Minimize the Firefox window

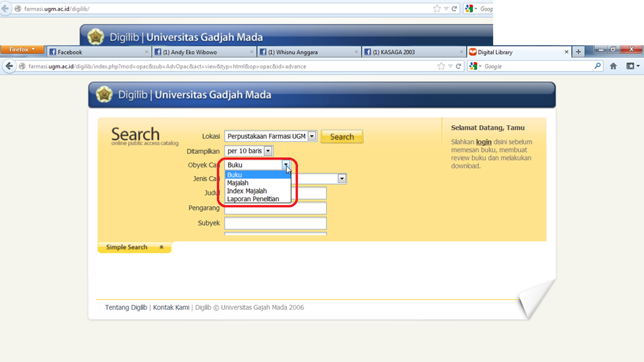(x=601, y=50)
